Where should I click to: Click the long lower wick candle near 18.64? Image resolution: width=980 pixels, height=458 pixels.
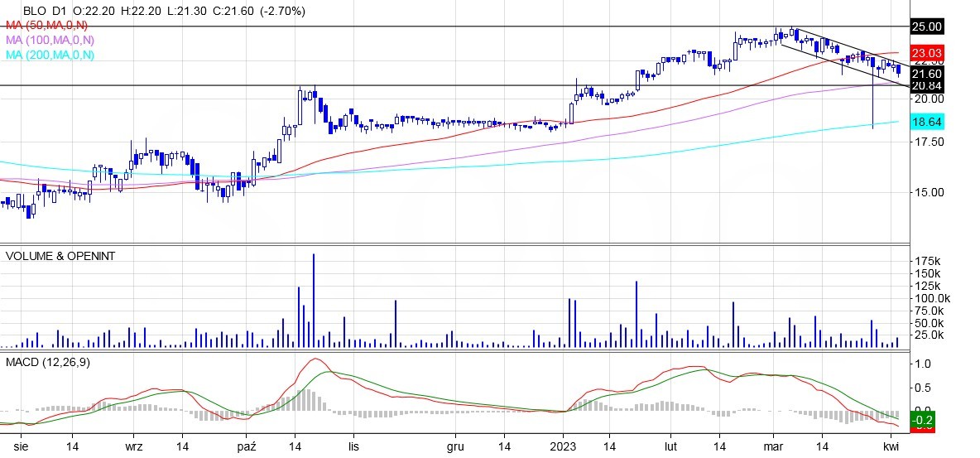874,108
